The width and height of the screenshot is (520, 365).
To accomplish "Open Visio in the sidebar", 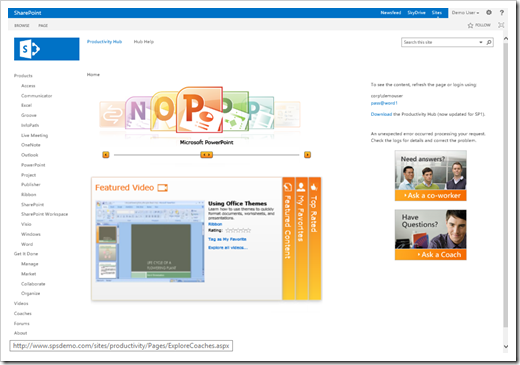I will pyautogui.click(x=26, y=224).
